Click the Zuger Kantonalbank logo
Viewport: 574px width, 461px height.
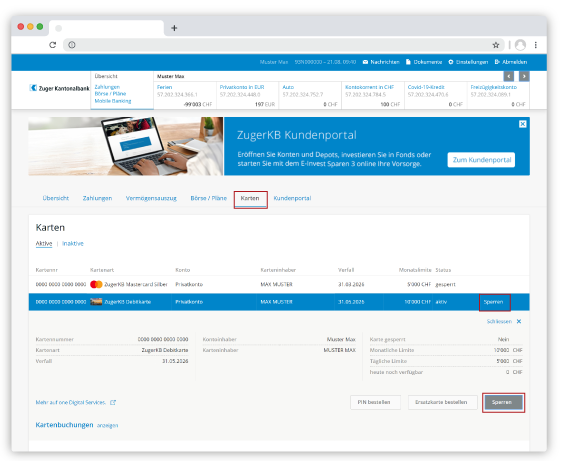pyautogui.click(x=59, y=88)
